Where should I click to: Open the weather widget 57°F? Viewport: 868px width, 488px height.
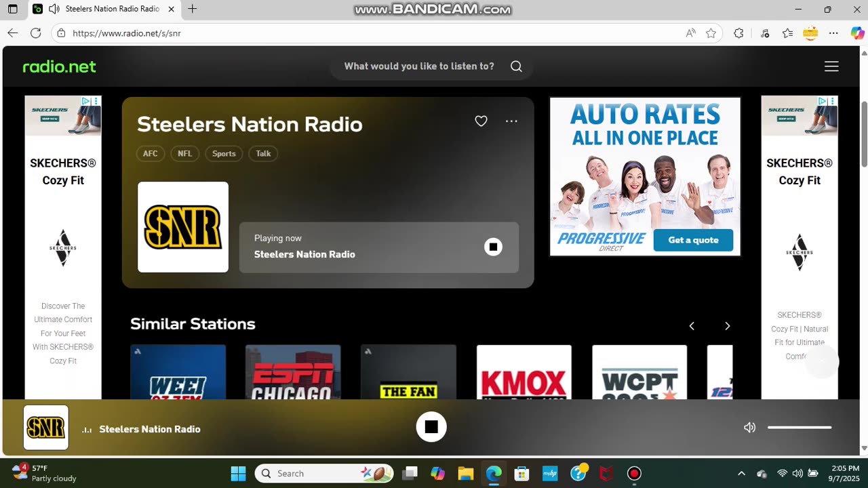tap(45, 473)
